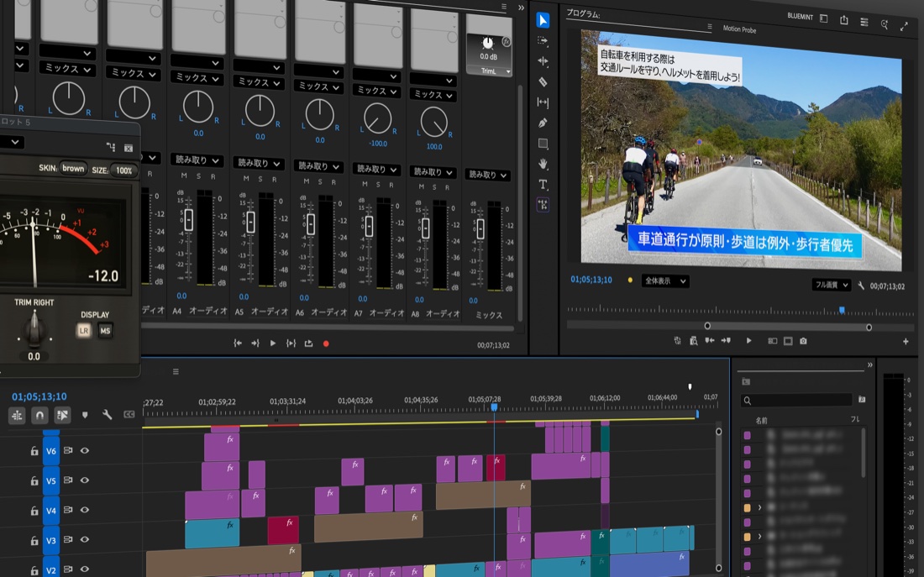
Task: Click the A4 track volume fader
Action: pyautogui.click(x=188, y=220)
